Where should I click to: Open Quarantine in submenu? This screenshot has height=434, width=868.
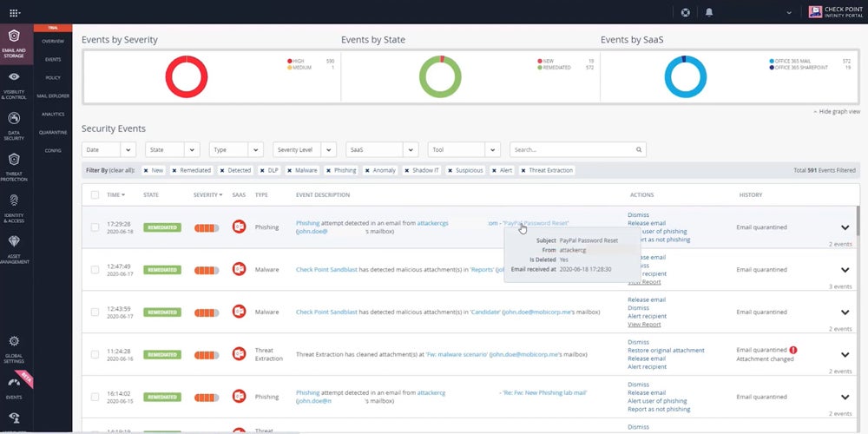tap(53, 133)
